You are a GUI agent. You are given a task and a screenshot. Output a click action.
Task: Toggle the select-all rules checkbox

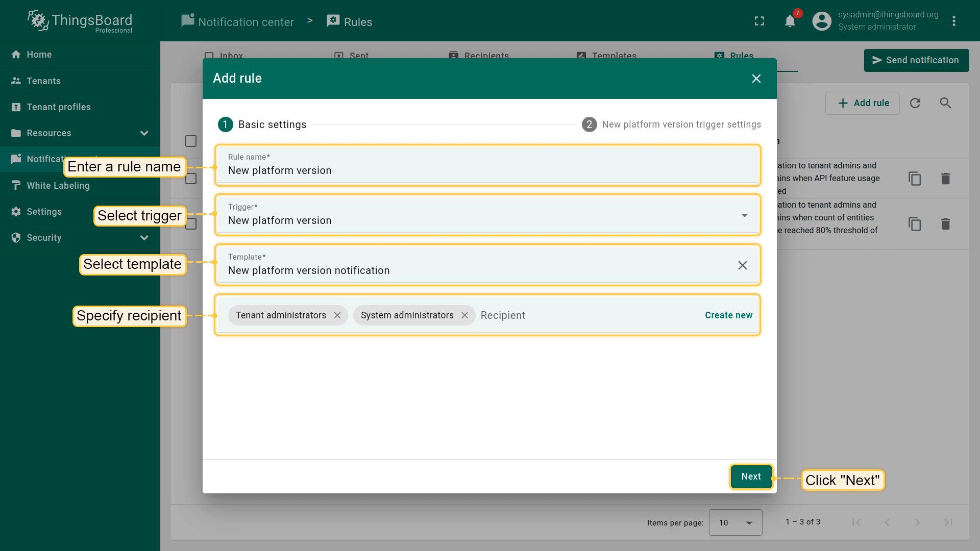pyautogui.click(x=191, y=141)
